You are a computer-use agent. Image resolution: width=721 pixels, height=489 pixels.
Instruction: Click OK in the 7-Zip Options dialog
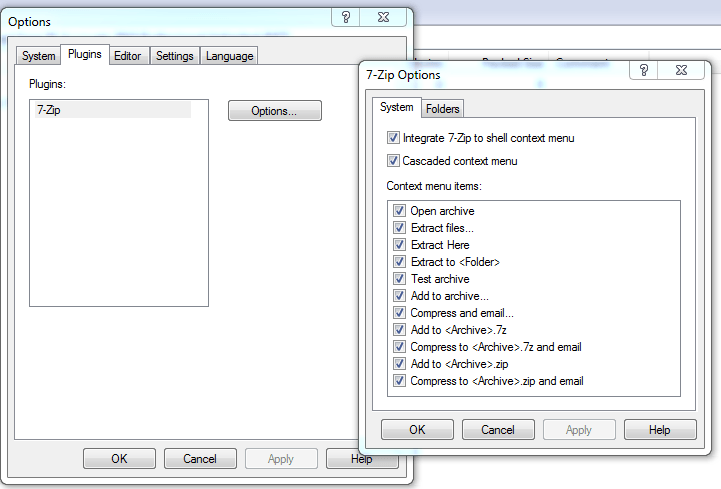[x=417, y=429]
